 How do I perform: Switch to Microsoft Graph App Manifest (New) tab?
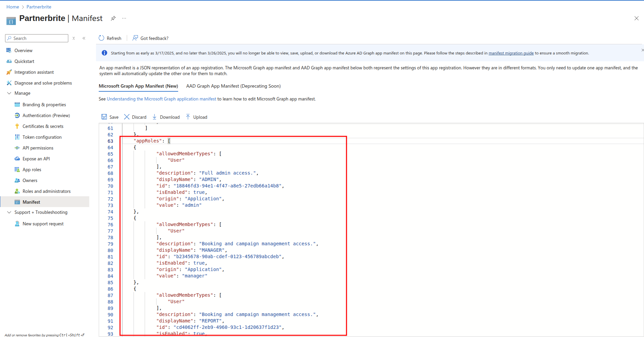point(138,86)
